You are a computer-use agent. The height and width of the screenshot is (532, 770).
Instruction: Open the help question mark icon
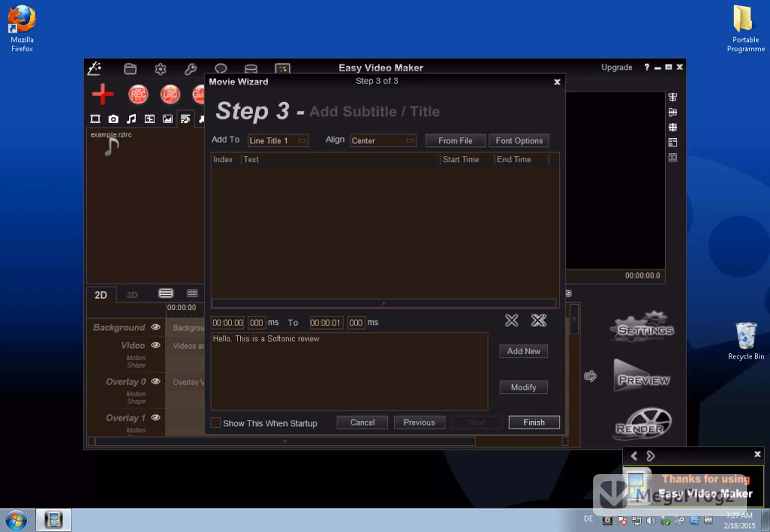(x=646, y=67)
